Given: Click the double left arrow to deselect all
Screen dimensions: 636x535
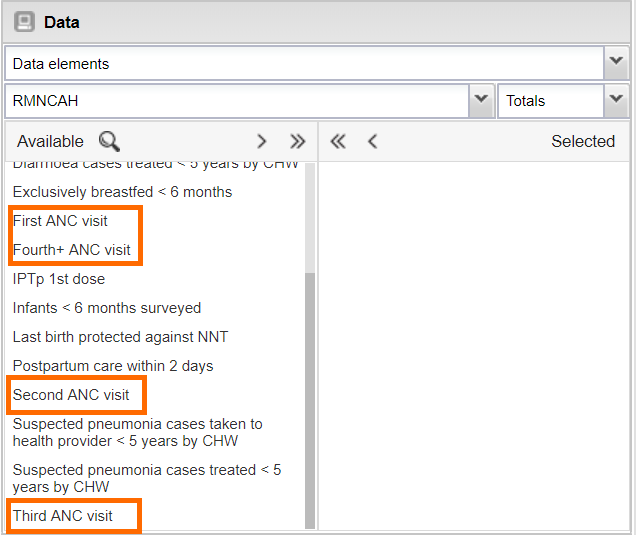Looking at the screenshot, I should [338, 141].
